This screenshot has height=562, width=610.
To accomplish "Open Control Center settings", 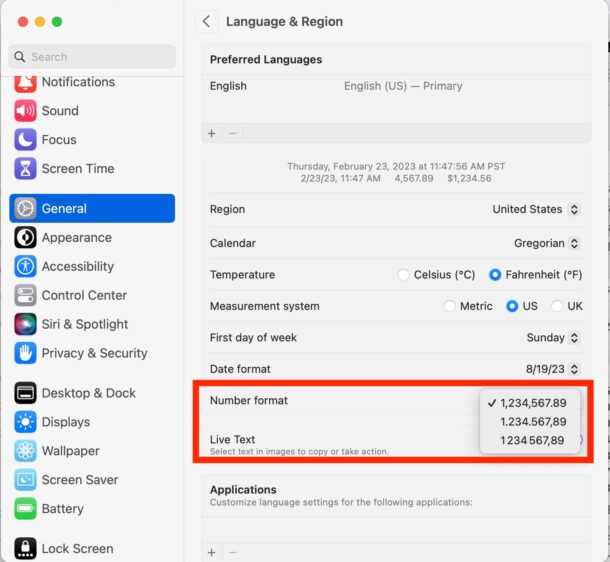I will point(84,296).
